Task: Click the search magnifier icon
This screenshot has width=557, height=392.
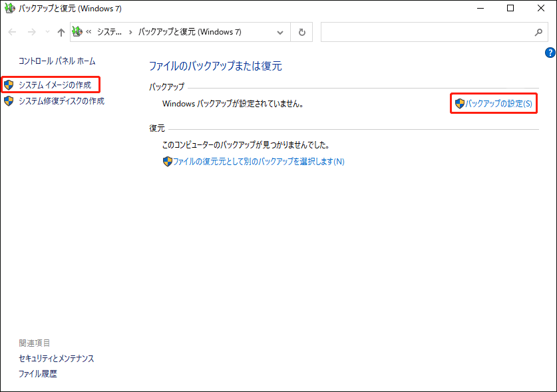Action: click(539, 32)
